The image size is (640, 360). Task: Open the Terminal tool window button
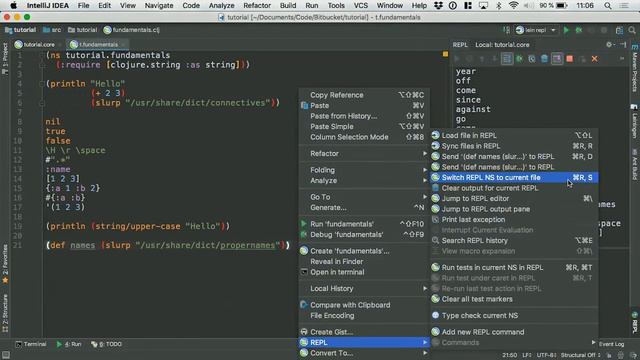tap(31, 344)
